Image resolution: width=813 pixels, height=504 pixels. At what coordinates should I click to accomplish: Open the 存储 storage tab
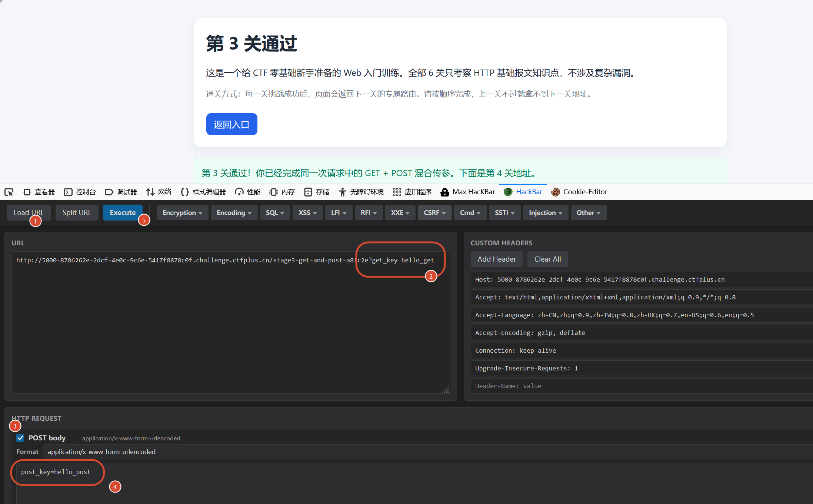coord(317,192)
